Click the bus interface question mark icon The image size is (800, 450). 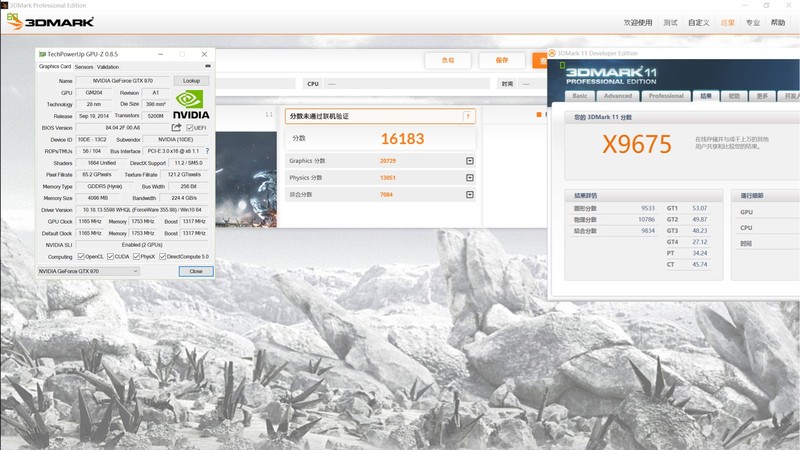click(x=207, y=151)
